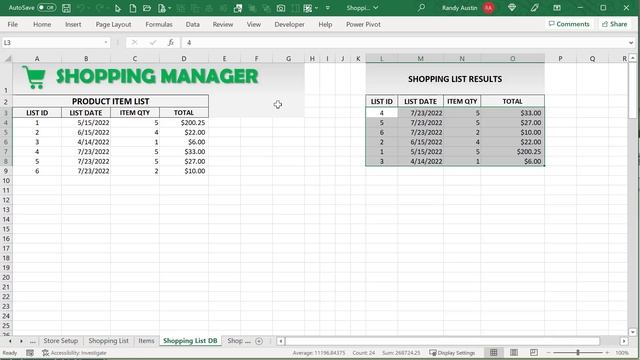Open the File menu

click(13, 24)
